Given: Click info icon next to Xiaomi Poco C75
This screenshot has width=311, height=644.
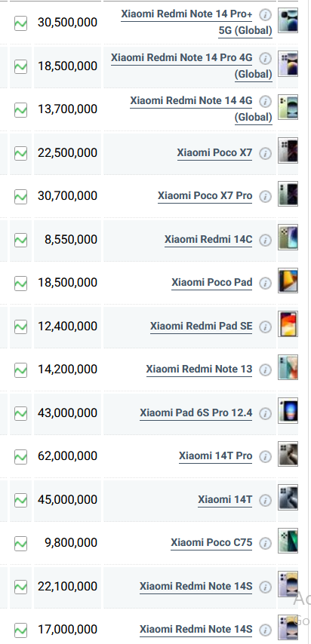Looking at the screenshot, I should point(266,544).
